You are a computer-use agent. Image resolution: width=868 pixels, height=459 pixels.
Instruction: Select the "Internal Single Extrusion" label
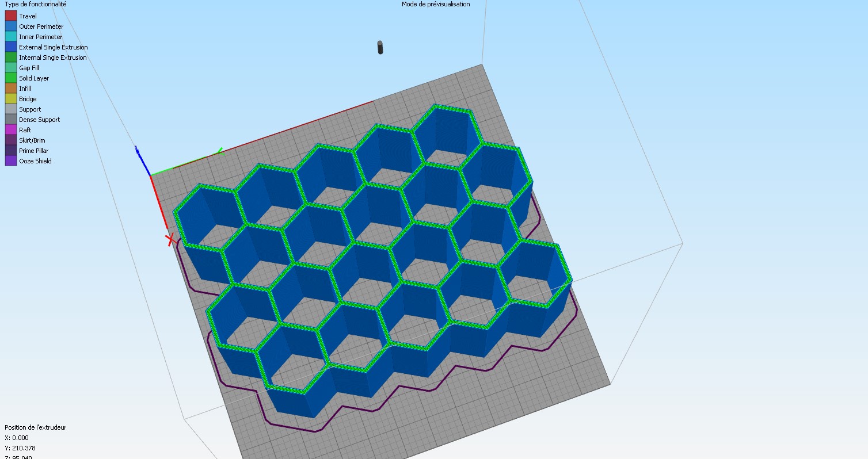click(x=53, y=58)
